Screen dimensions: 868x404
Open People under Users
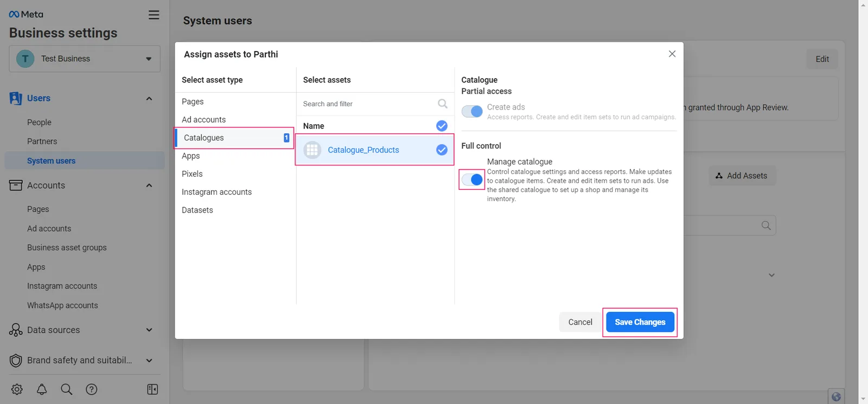[x=39, y=123]
